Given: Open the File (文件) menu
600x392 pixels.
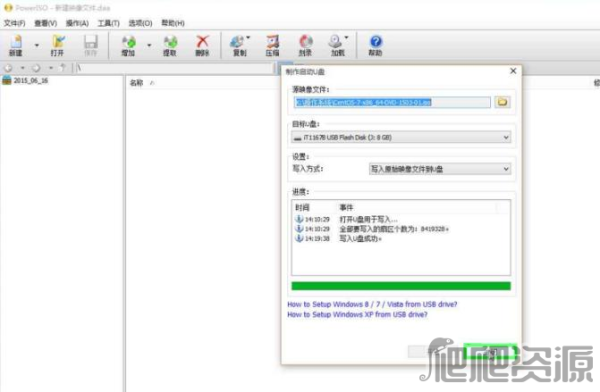Looking at the screenshot, I should point(15,23).
